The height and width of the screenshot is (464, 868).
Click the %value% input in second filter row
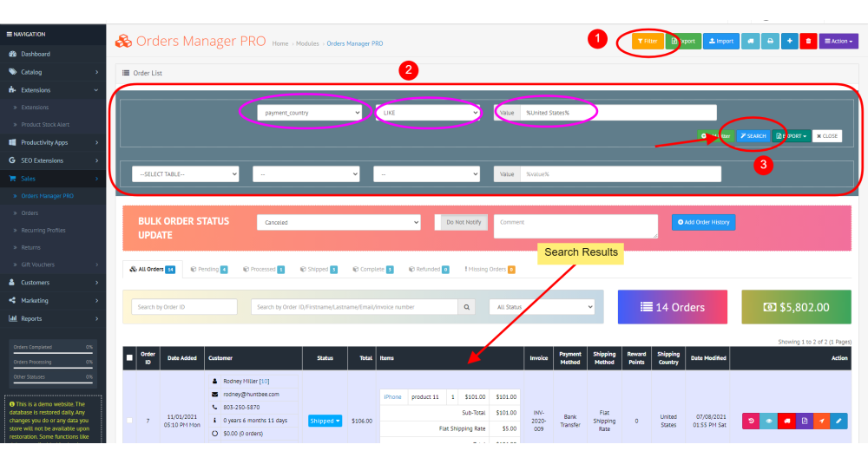(620, 174)
